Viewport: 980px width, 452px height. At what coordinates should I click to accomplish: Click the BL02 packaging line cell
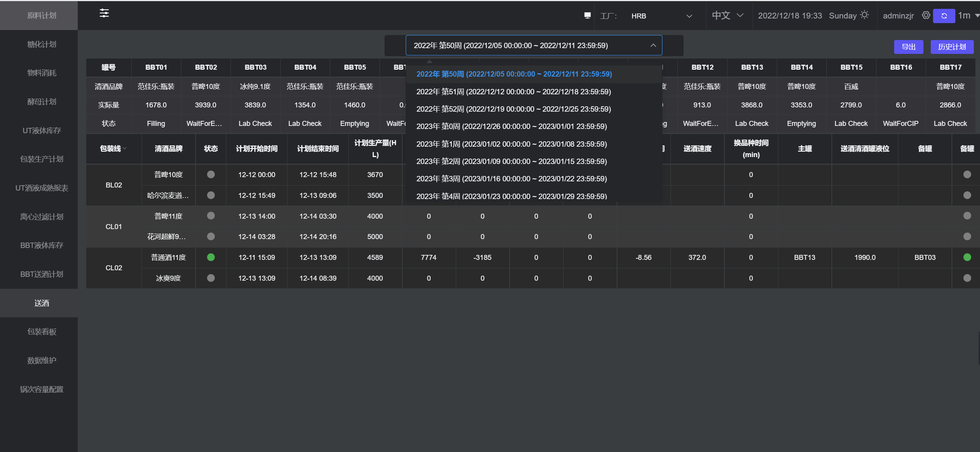pos(114,185)
